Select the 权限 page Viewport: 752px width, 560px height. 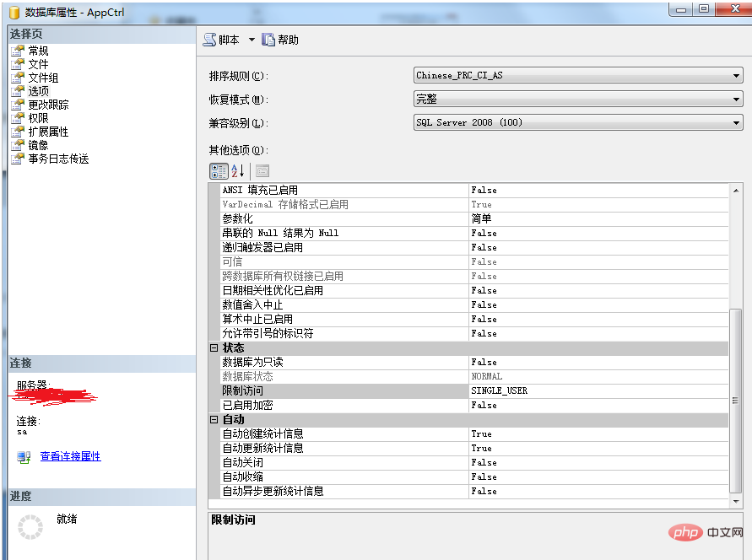click(38, 118)
